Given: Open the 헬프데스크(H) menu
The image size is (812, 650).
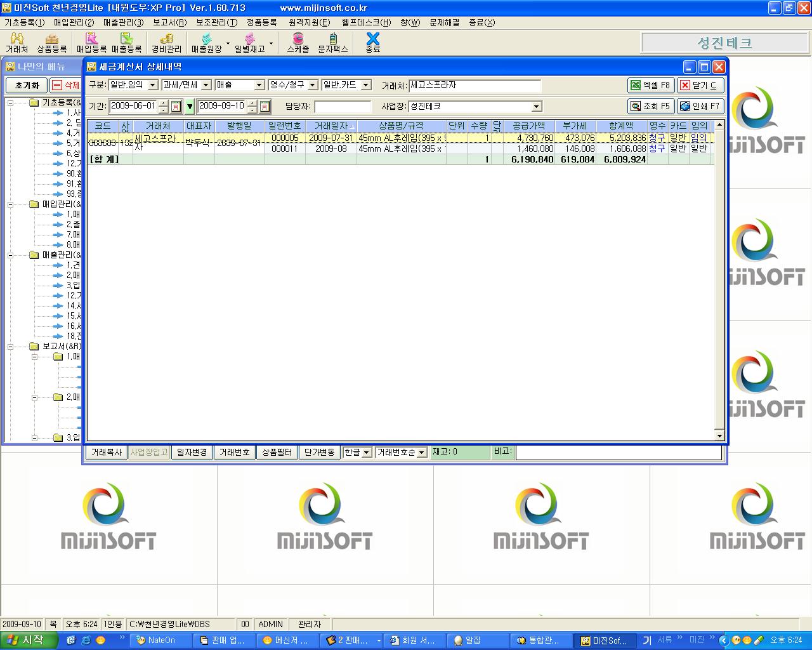Looking at the screenshot, I should pos(366,22).
